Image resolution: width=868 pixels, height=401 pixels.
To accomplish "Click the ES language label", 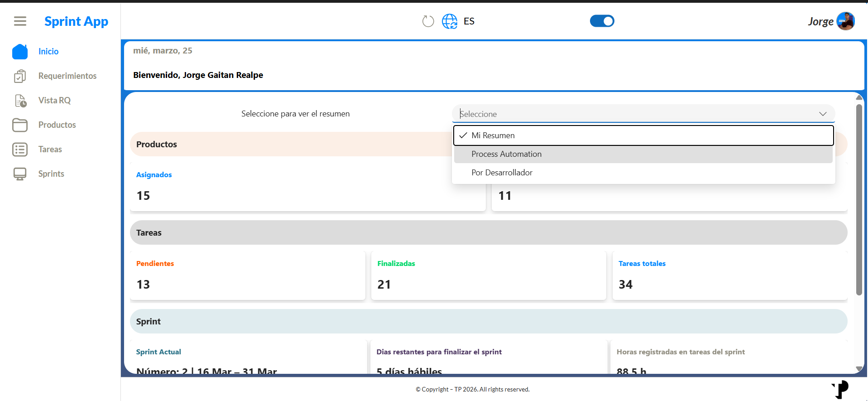I will (x=469, y=21).
